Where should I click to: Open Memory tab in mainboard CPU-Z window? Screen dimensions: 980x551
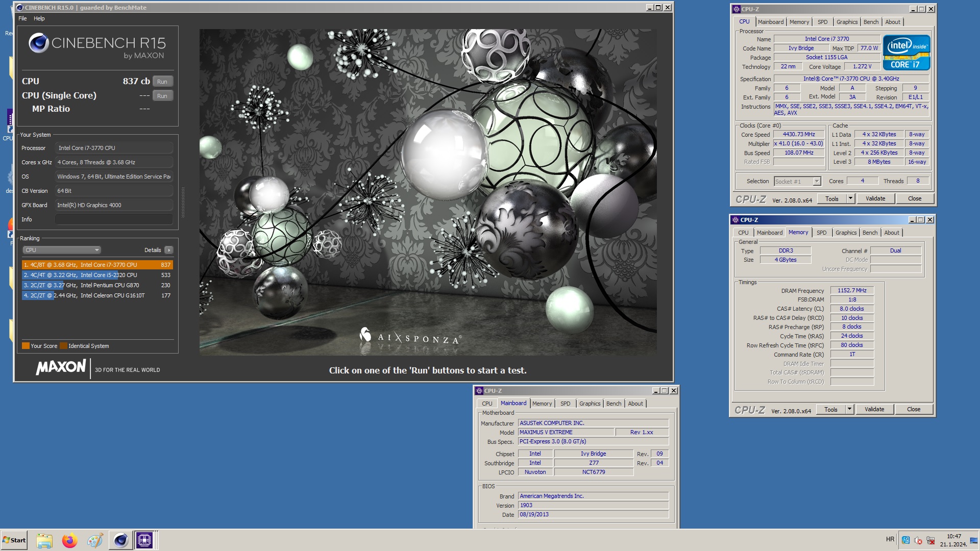542,404
